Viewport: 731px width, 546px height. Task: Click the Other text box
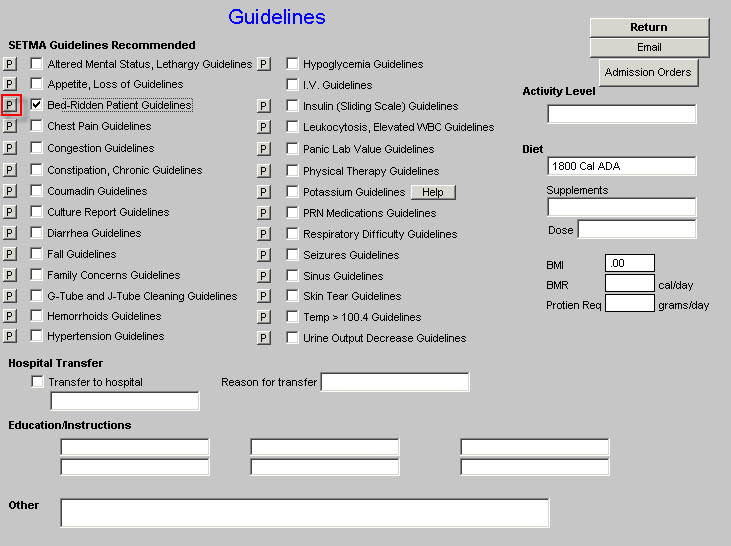(305, 513)
